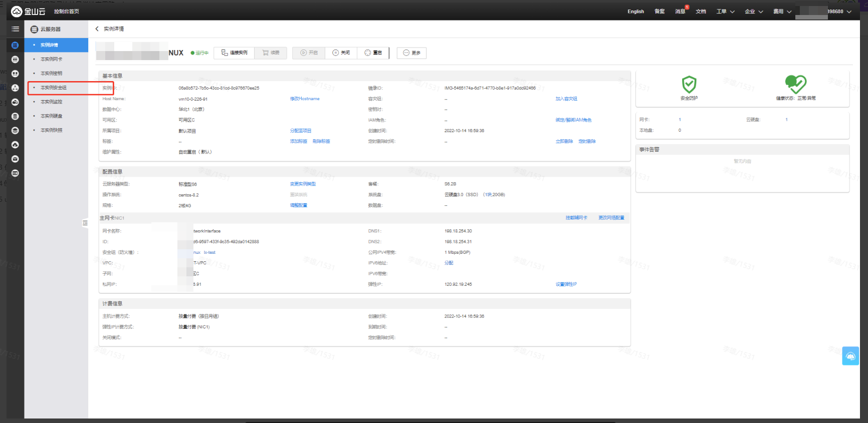The image size is (868, 423).
Task: Select 本实例监控 in the side menu
Action: [52, 102]
